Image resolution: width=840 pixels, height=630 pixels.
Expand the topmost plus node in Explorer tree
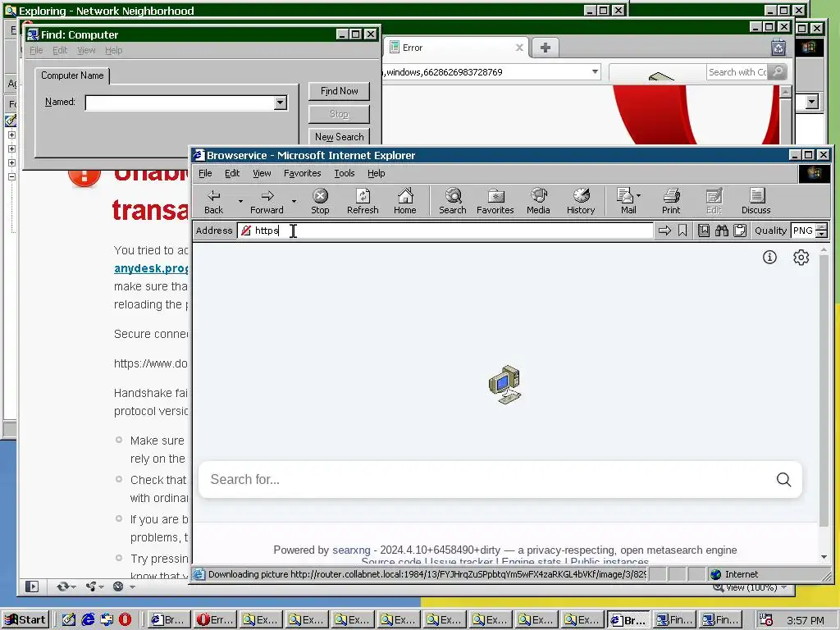tap(11, 135)
